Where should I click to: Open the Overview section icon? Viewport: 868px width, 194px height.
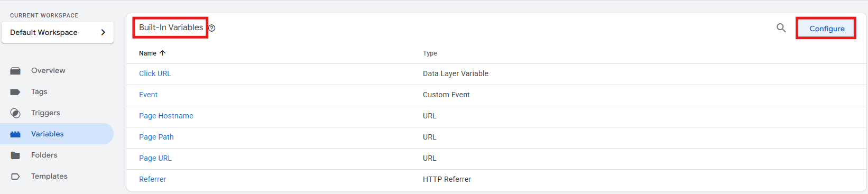tap(15, 71)
